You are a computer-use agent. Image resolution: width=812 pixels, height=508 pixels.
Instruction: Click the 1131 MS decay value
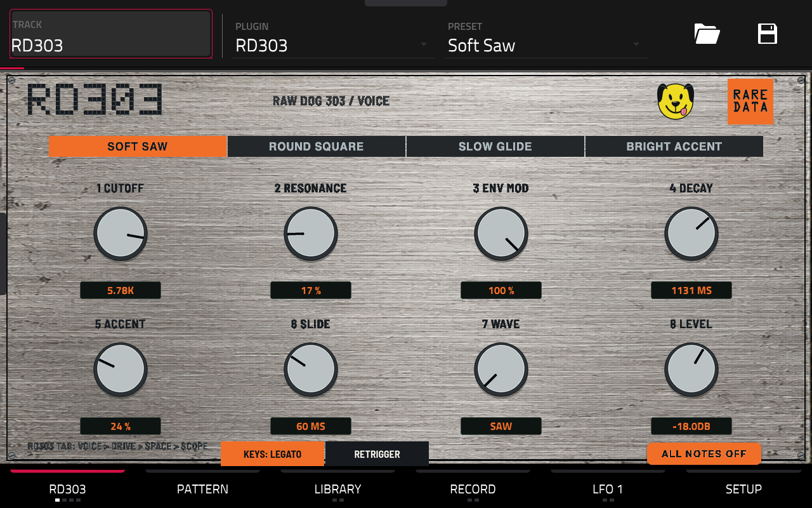click(x=691, y=290)
